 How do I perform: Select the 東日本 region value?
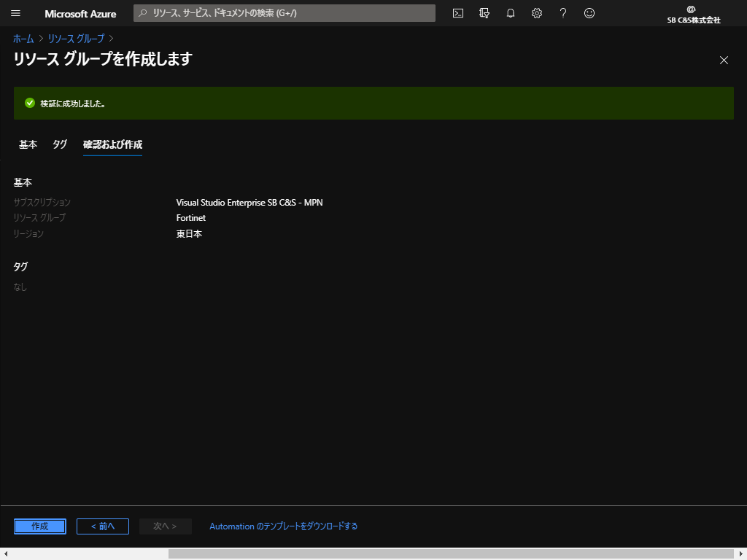[189, 234]
